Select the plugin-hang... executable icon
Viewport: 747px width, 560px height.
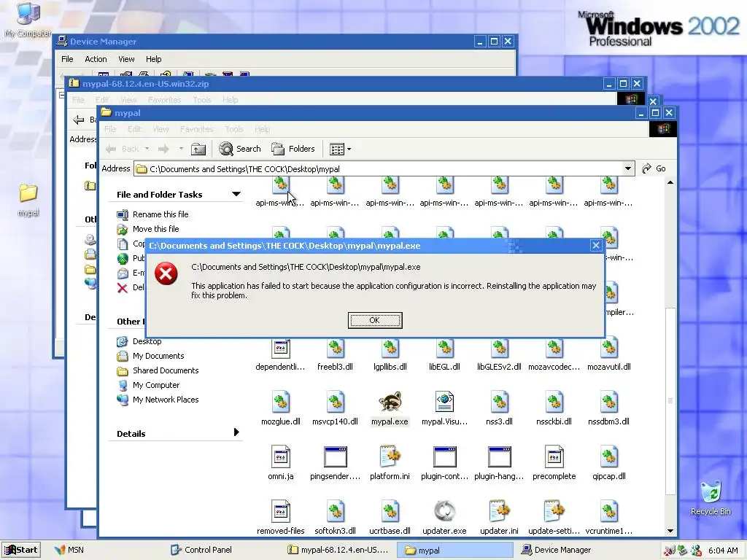[x=499, y=456]
